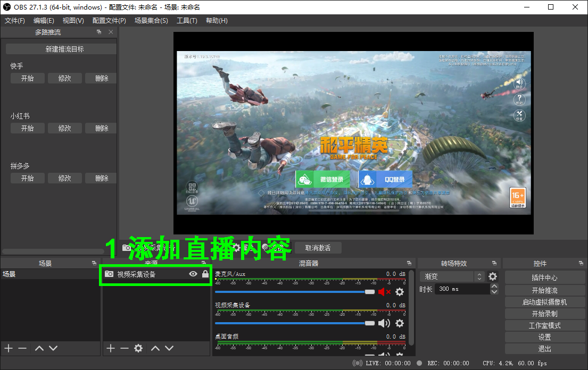Viewport: 588px width, 370px height.
Task: Click 开始录制 button
Action: point(544,314)
